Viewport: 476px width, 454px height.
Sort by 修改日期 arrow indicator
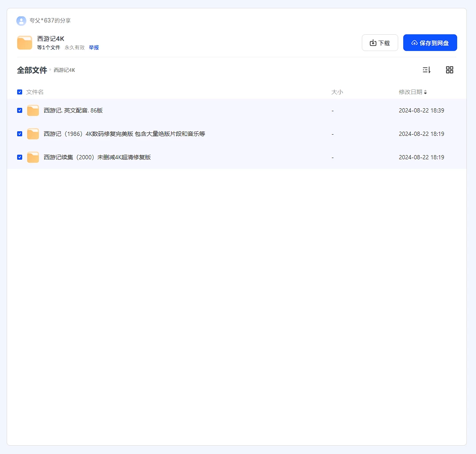click(x=425, y=92)
